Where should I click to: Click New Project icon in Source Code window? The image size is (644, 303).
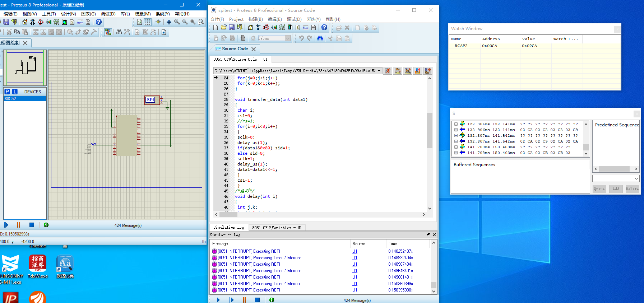pyautogui.click(x=216, y=28)
